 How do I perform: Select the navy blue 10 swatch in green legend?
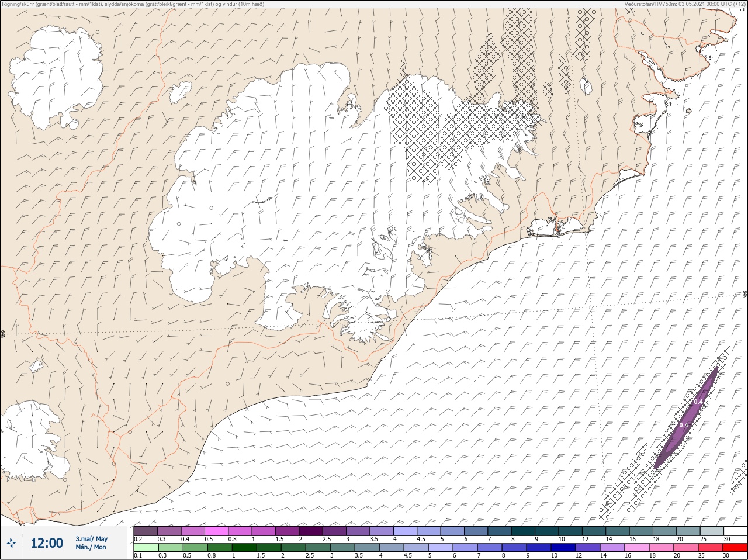[562, 548]
